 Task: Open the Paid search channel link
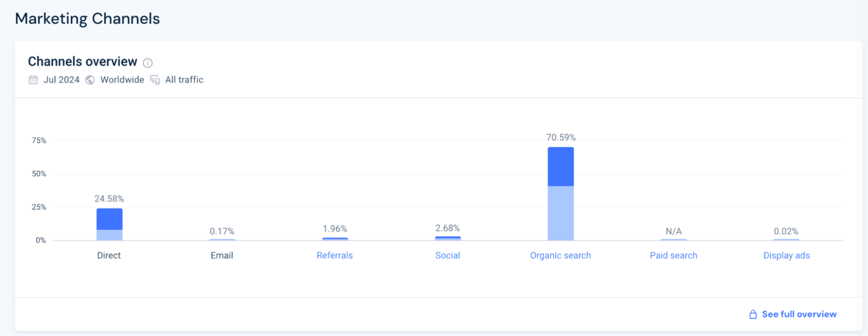coord(673,255)
